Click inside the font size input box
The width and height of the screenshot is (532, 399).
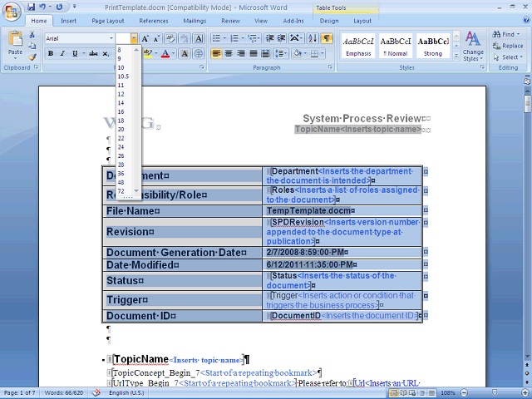[123, 38]
